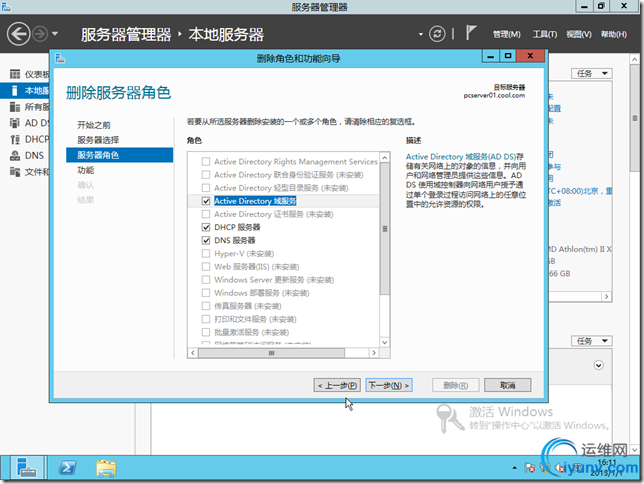Uncheck the Active Directory 域服务 checkbox
This screenshot has height=484, width=644.
click(x=206, y=201)
